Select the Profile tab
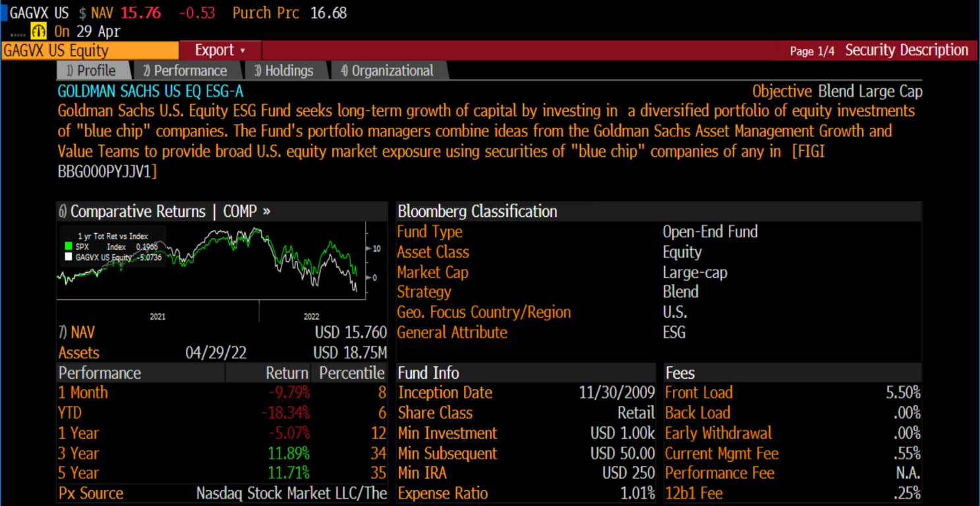The height and width of the screenshot is (506, 980). [91, 70]
